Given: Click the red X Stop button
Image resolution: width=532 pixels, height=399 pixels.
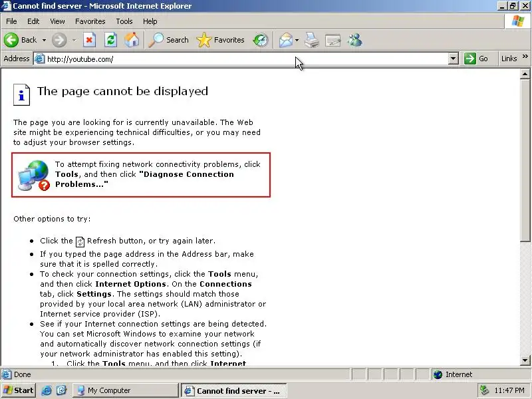Looking at the screenshot, I should tap(89, 40).
